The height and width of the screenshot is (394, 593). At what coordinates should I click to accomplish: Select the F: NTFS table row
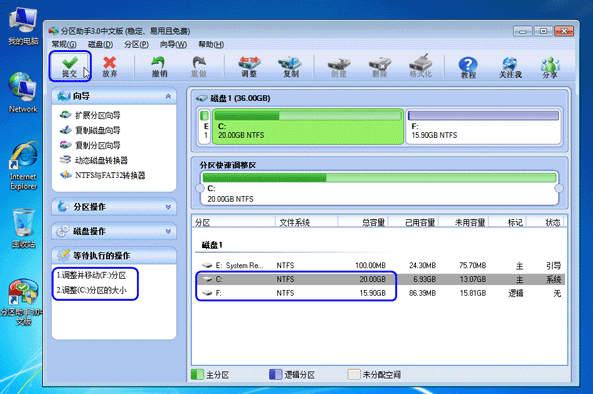[x=380, y=293]
